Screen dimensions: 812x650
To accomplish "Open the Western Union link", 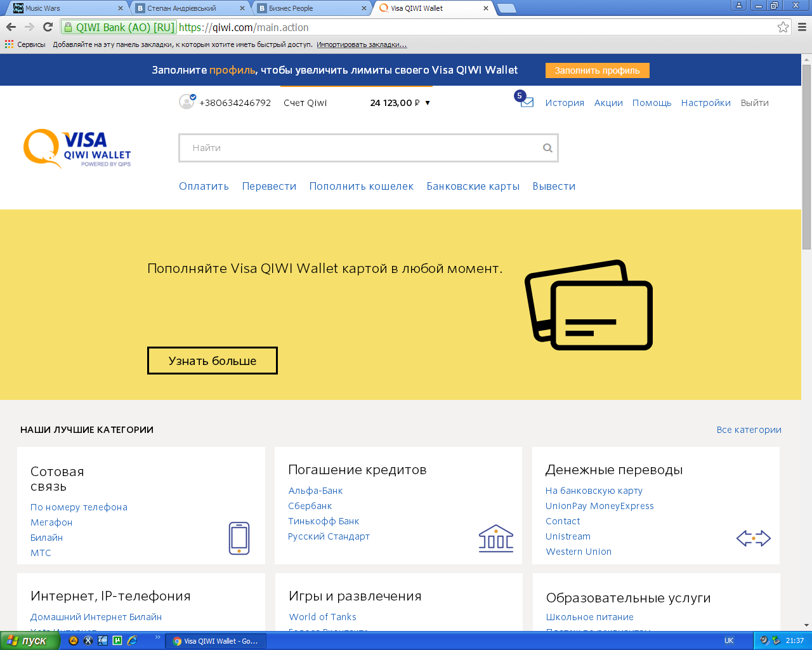I will (579, 552).
